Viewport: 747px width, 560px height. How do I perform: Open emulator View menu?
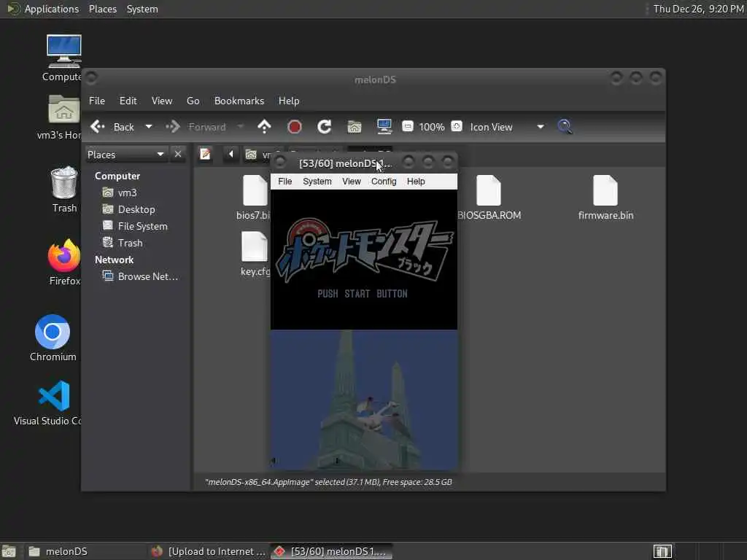coord(351,182)
